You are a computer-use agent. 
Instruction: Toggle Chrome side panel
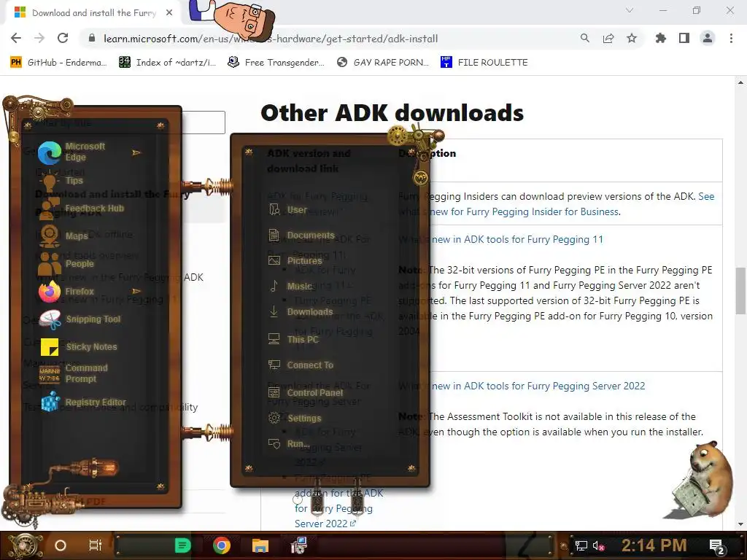point(684,38)
